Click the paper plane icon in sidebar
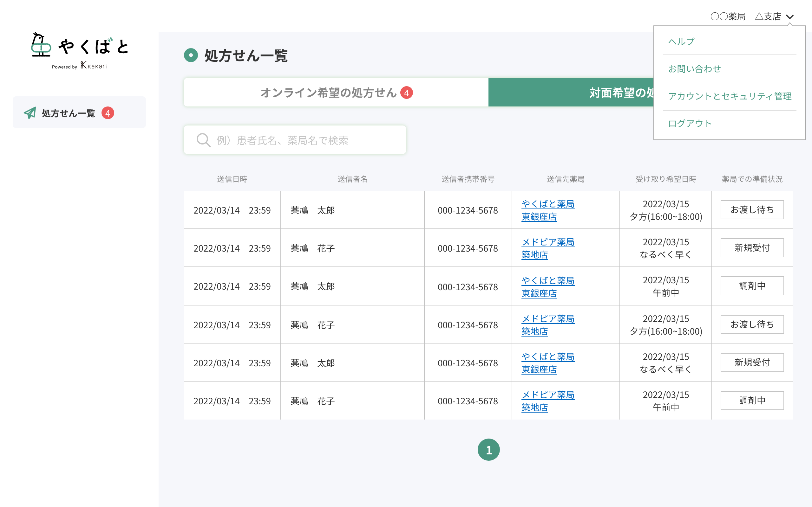Screen dimensions: 812x507 tap(30, 113)
